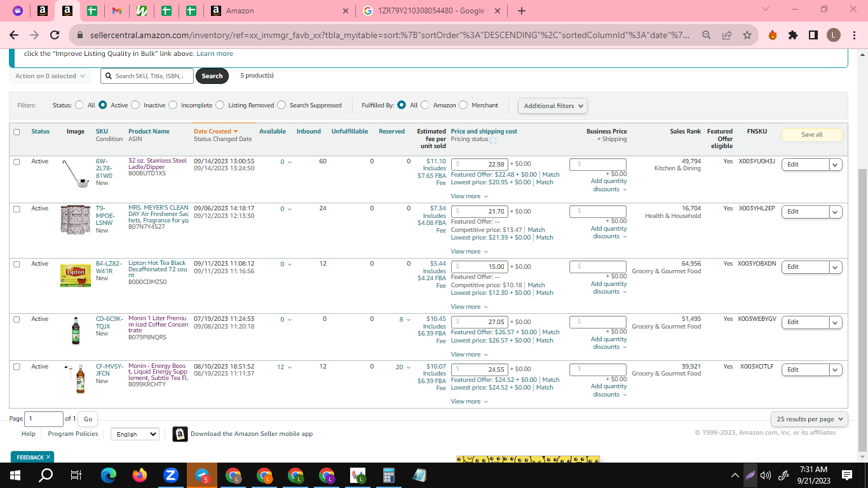This screenshot has height=488, width=868.
Task: Open Edit dropdown arrow for Mrs. Meyer's row
Action: point(836,212)
